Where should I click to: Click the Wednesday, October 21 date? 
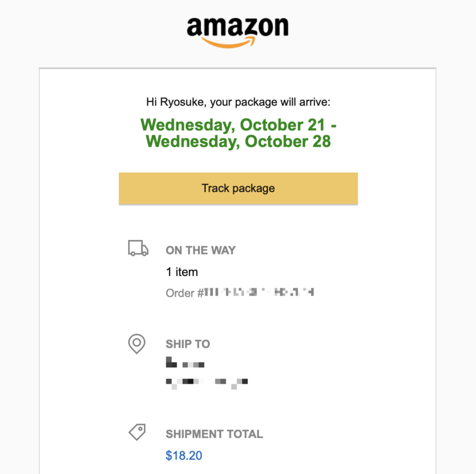coord(232,125)
